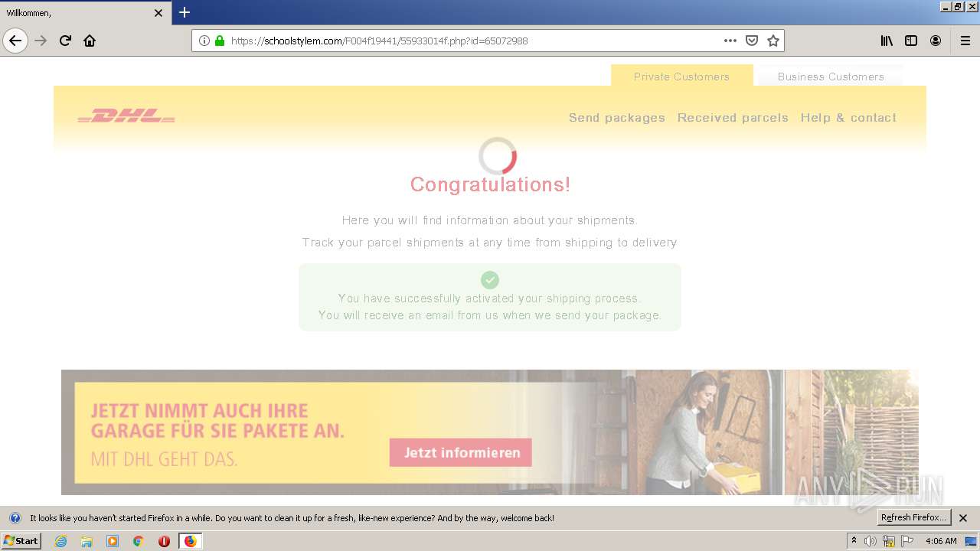Open media player taskbar icon
The height and width of the screenshot is (551, 980).
pyautogui.click(x=113, y=541)
